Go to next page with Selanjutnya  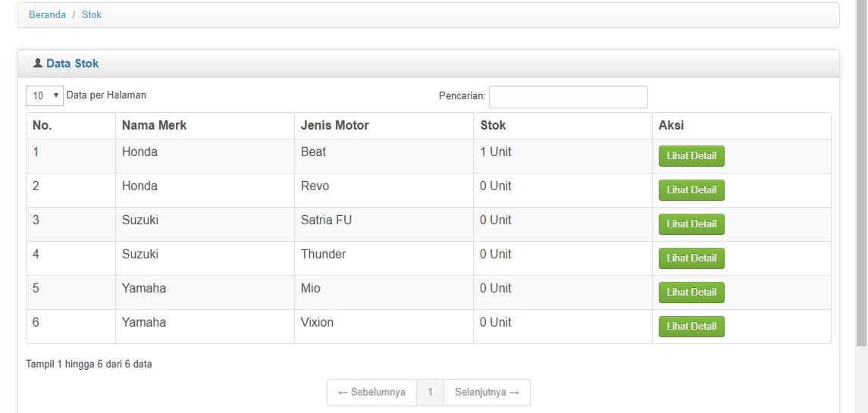(x=487, y=393)
